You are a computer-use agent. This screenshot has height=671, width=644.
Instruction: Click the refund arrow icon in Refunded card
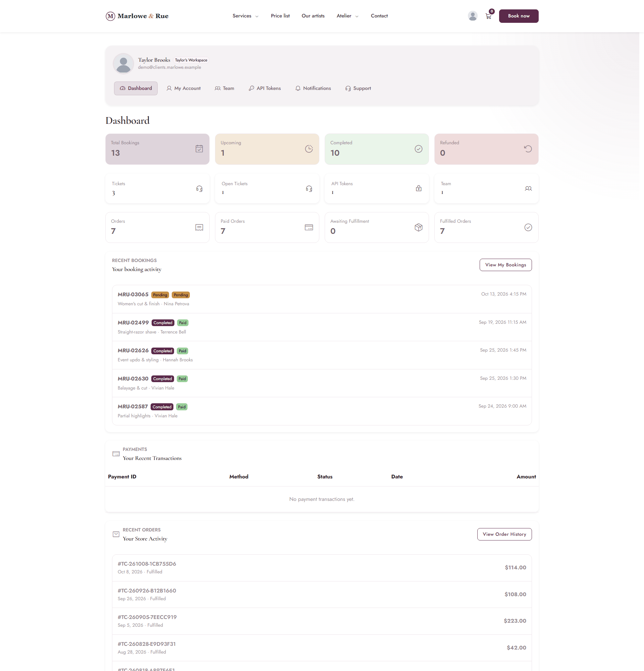point(528,149)
